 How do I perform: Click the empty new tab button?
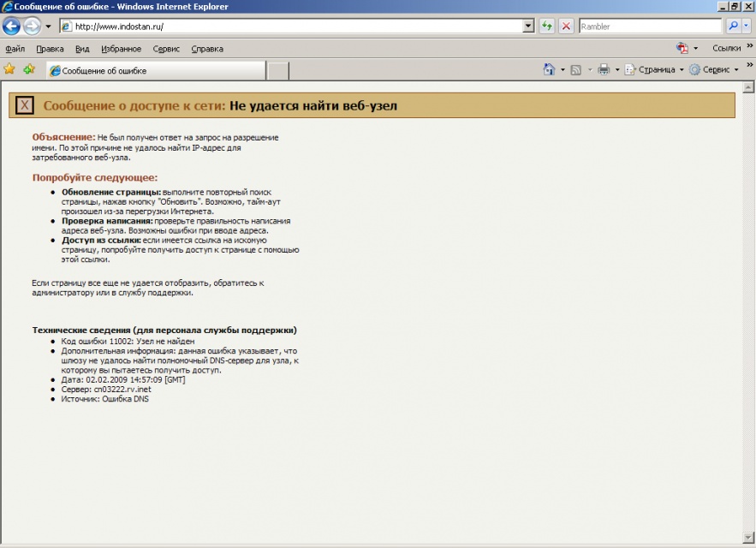[x=277, y=70]
